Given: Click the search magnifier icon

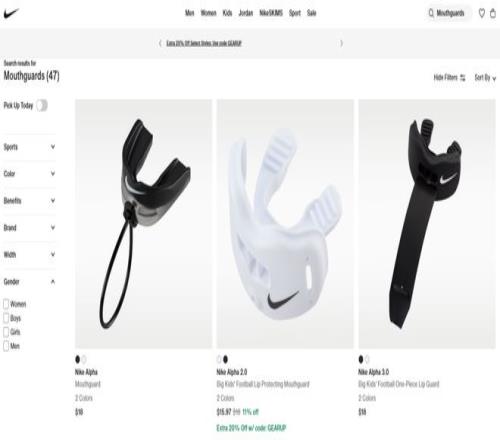Looking at the screenshot, I should [x=431, y=13].
